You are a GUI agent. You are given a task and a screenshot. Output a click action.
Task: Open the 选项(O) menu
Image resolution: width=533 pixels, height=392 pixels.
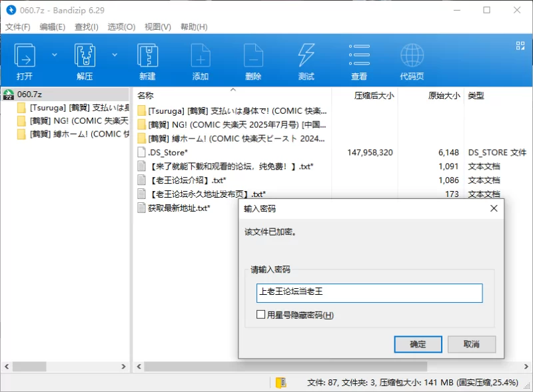coord(121,27)
